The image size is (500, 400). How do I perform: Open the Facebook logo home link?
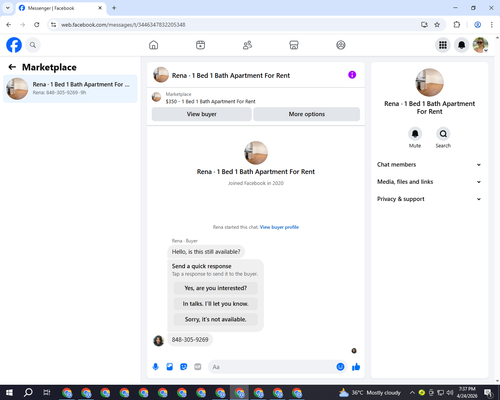click(14, 45)
